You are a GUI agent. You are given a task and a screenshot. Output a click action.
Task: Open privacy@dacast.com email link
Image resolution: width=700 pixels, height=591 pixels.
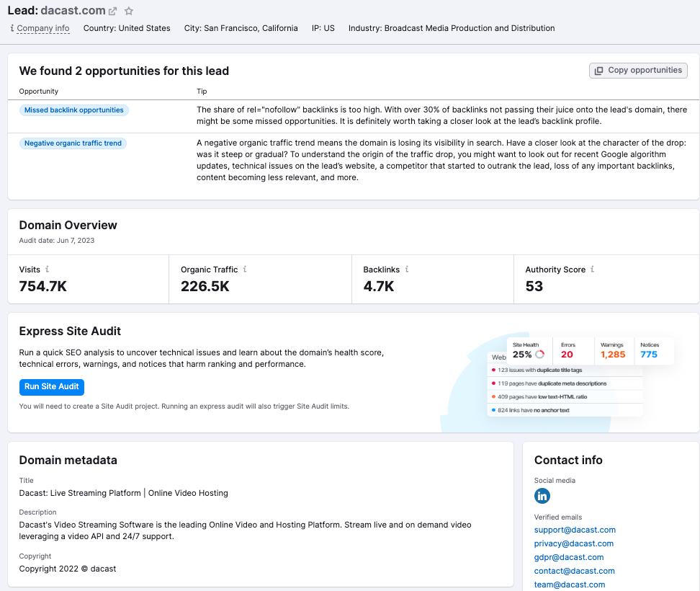574,543
